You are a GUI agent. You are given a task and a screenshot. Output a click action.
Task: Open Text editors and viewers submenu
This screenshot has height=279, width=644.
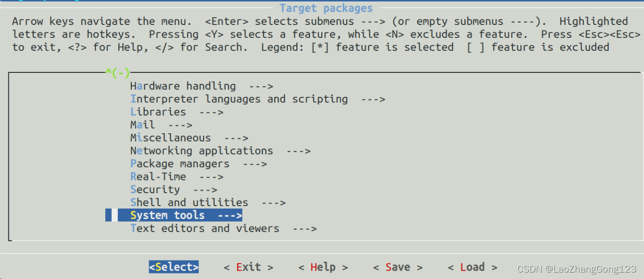tap(223, 229)
